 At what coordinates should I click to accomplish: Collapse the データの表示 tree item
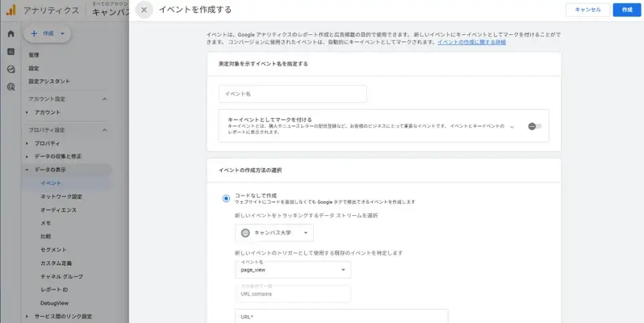[27, 170]
